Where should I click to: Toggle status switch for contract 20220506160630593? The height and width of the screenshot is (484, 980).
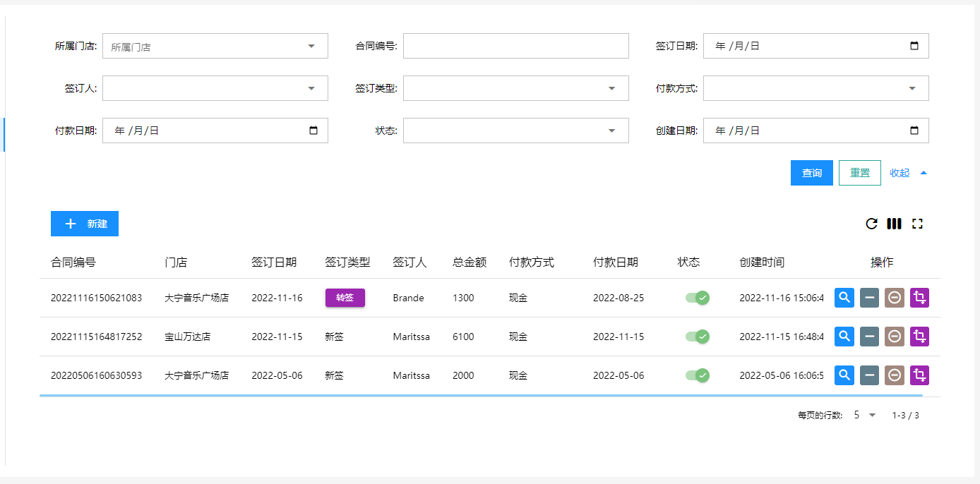pyautogui.click(x=697, y=375)
